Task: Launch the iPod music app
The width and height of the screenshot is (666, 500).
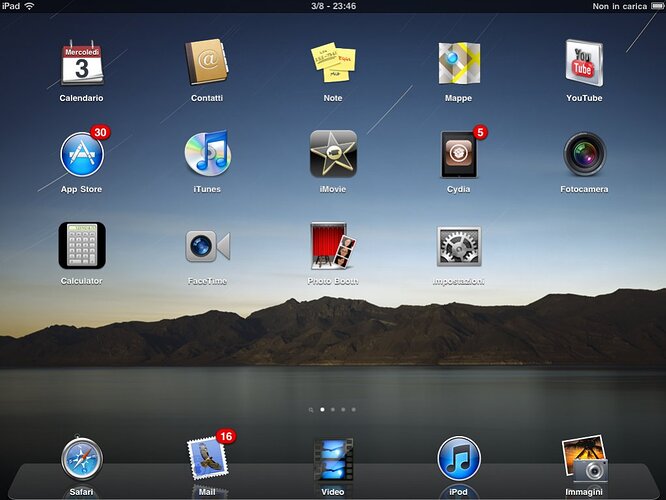Action: pos(459,459)
